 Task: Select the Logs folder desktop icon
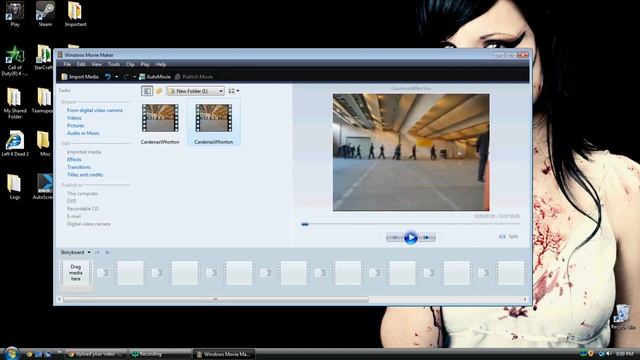[x=15, y=187]
